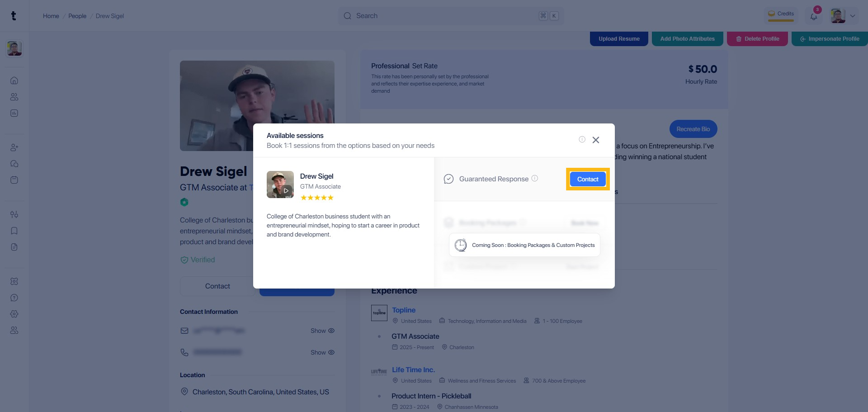Click the Life Time Inc. company logo
The width and height of the screenshot is (868, 412).
click(x=379, y=372)
